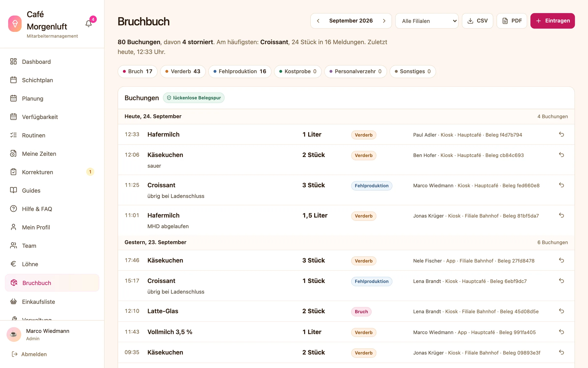
Task: Open Löhne in the sidebar
Action: 52,264
